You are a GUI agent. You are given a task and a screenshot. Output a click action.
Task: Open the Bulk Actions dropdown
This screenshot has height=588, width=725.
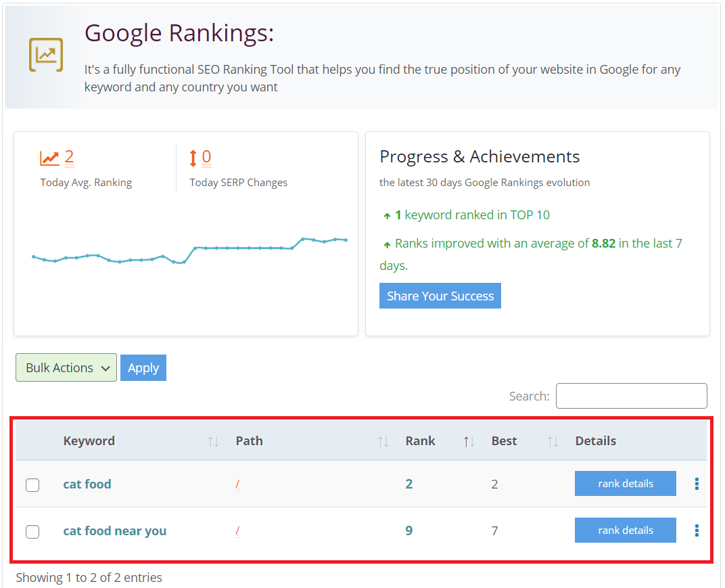coord(66,367)
